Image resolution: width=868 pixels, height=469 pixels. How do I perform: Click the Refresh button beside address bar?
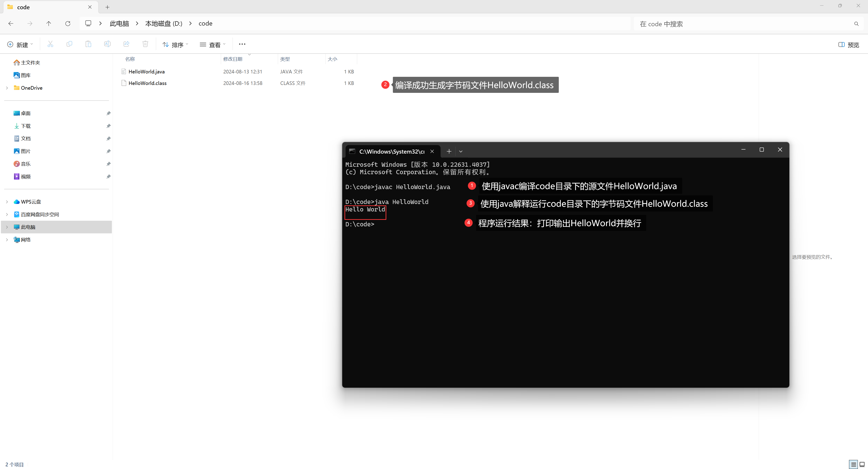coord(68,23)
